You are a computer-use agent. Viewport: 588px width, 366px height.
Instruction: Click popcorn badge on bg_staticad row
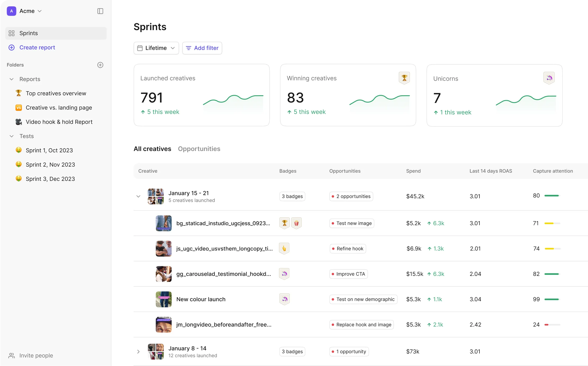(x=296, y=223)
